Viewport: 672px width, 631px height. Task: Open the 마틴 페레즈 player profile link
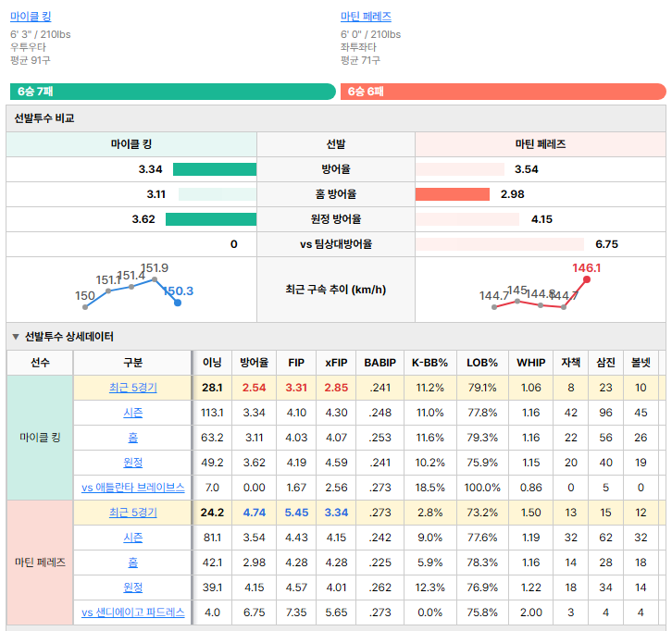click(x=366, y=17)
